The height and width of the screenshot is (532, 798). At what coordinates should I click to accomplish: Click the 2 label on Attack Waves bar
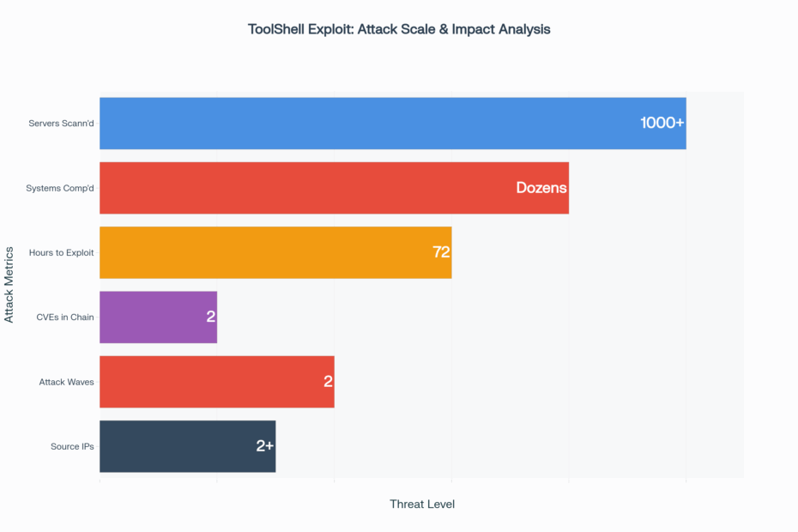click(x=328, y=381)
